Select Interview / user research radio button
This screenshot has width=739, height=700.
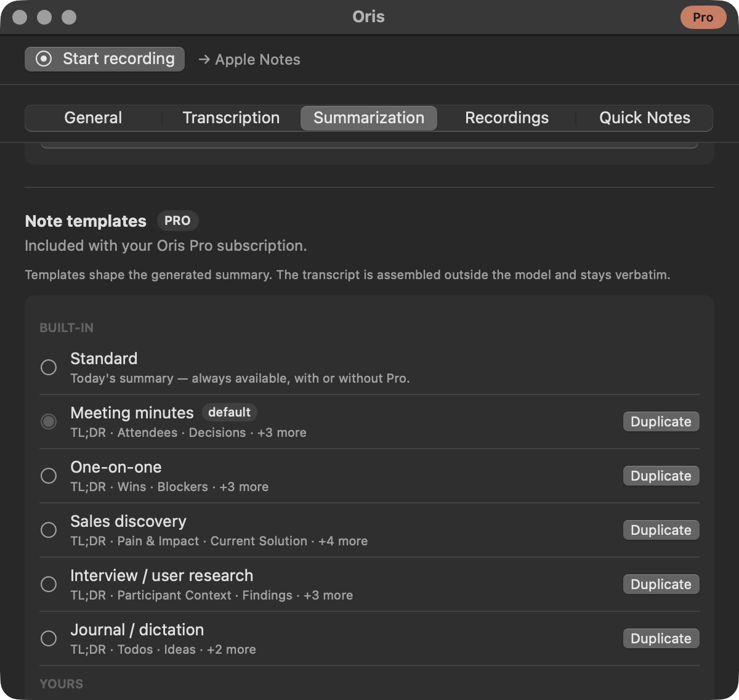tap(49, 584)
